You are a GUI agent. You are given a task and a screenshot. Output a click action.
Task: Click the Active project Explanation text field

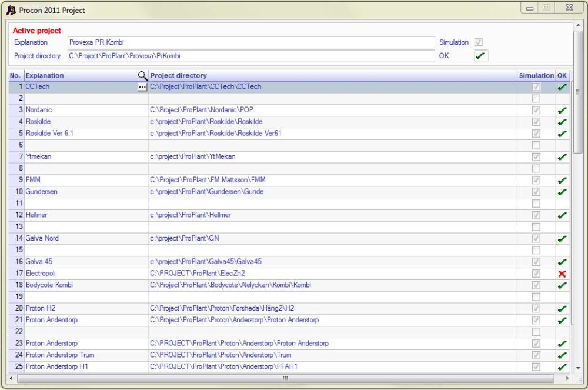(x=250, y=42)
